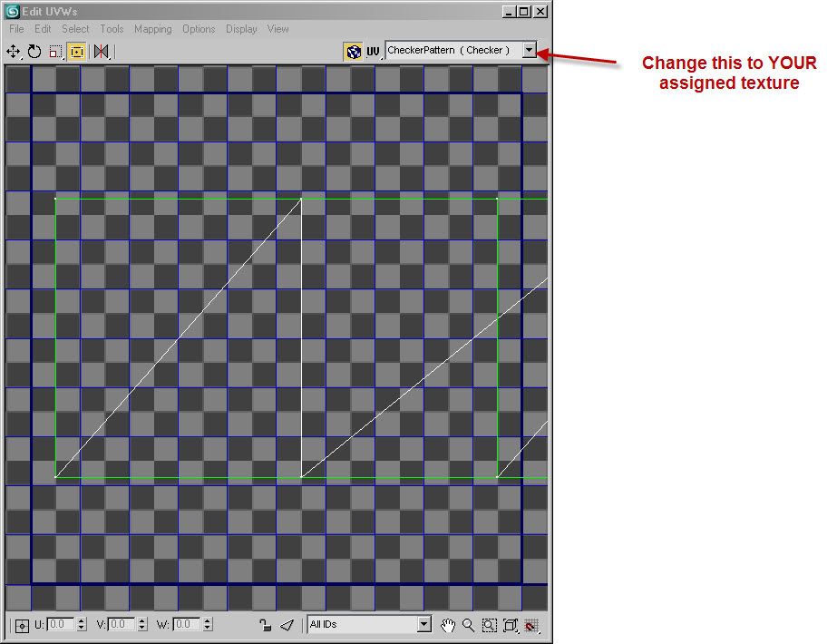Screen dimensions: 837x644
Task: Click the Zoom Extents icon
Action: (511, 625)
